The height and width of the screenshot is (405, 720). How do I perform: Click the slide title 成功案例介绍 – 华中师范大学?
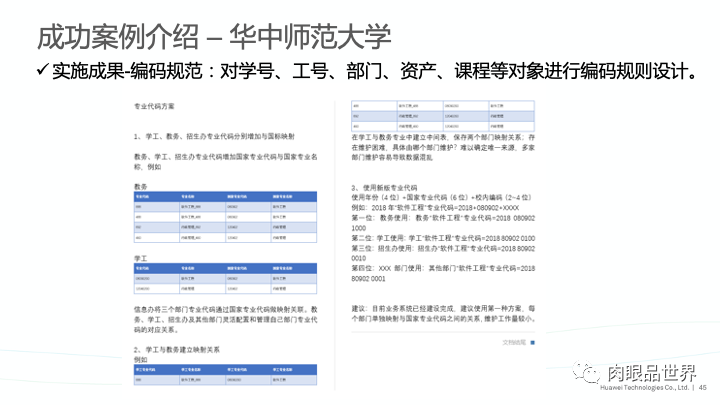(214, 37)
